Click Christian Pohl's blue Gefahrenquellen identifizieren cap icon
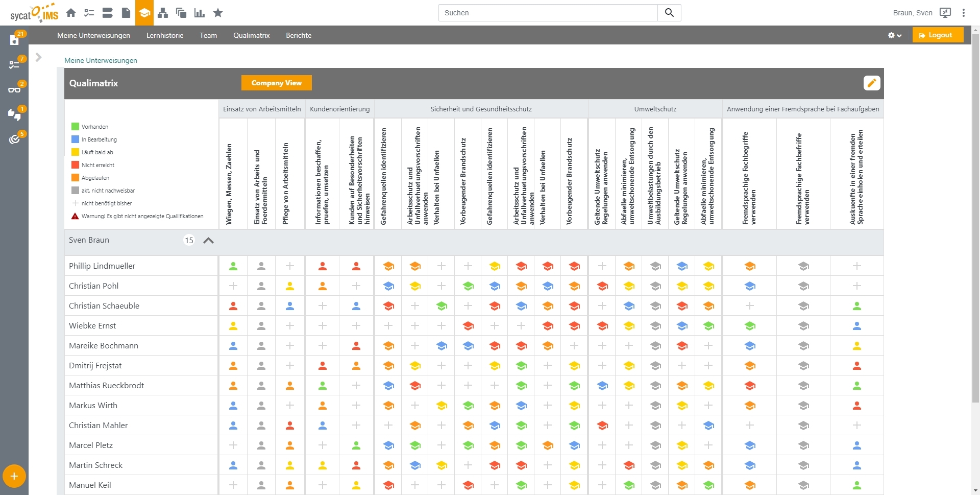This screenshot has height=495, width=980. 388,286
